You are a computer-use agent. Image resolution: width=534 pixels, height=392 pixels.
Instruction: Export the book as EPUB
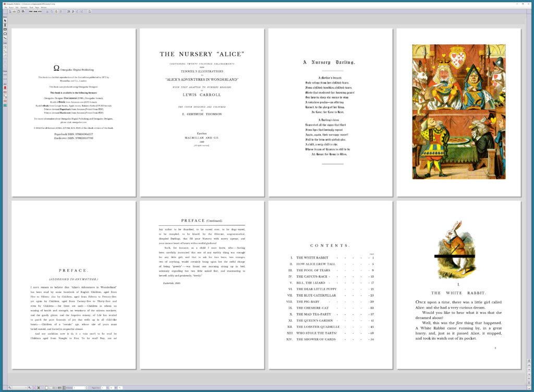(x=35, y=11)
